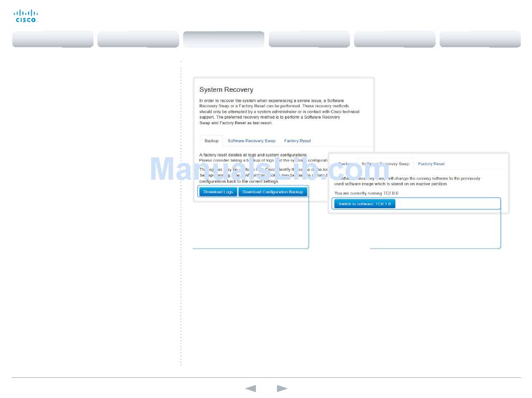The height and width of the screenshot is (398, 532).
Task: Click 'A factory reset deletes all logs' sentence
Action: (253, 155)
